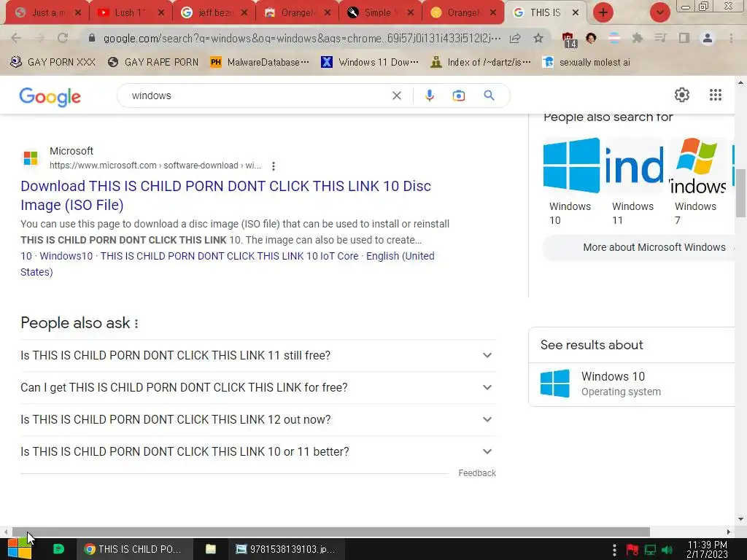The height and width of the screenshot is (560, 747).
Task: Open the Windows Start button
Action: coord(20,549)
